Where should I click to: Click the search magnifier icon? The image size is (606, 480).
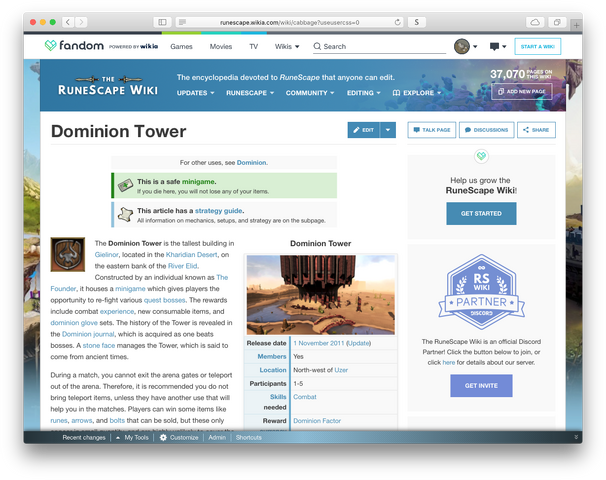pos(317,46)
